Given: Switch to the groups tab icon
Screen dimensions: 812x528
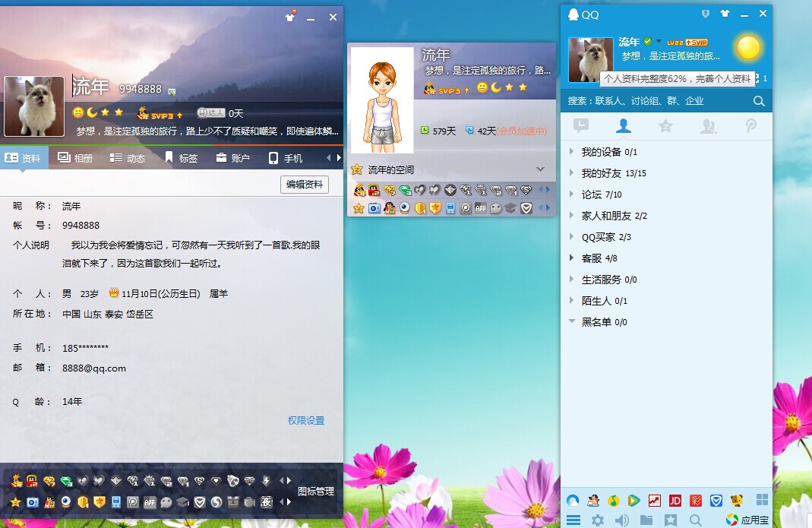Looking at the screenshot, I should pyautogui.click(x=708, y=126).
